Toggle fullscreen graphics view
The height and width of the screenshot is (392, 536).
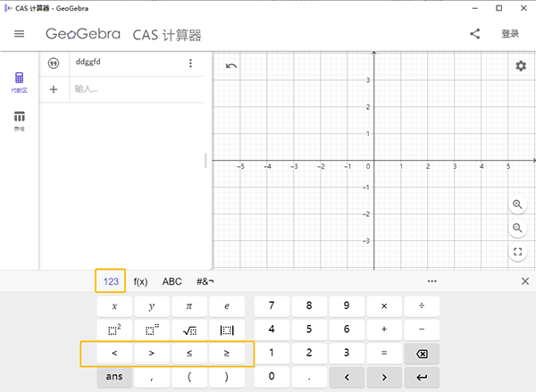tap(517, 252)
